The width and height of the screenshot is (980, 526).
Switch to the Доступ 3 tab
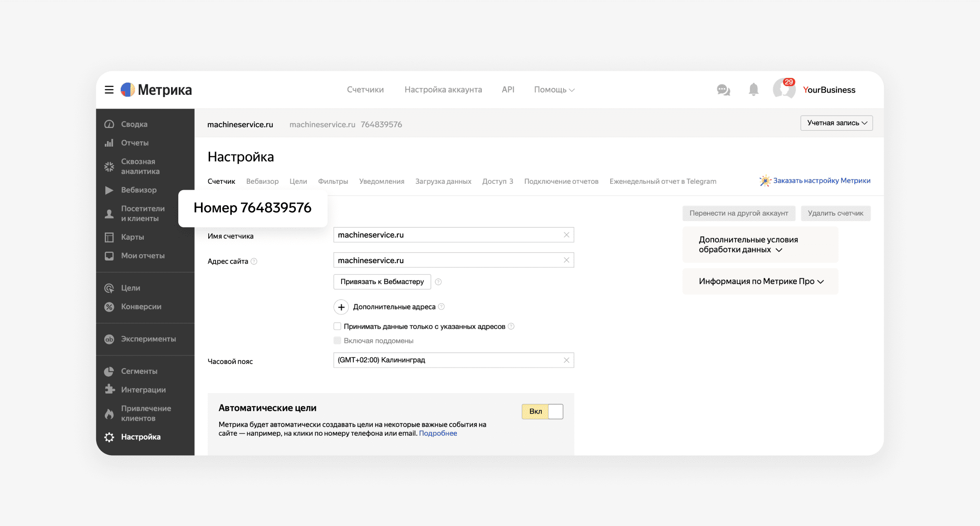498,182
